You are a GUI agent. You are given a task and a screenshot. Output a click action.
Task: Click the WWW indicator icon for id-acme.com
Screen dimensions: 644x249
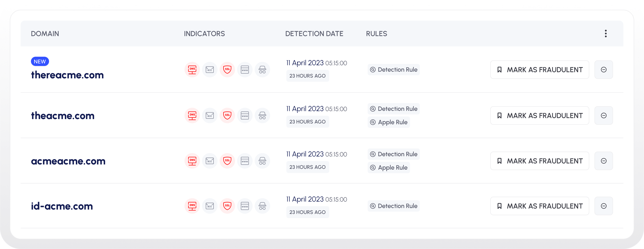(x=244, y=206)
